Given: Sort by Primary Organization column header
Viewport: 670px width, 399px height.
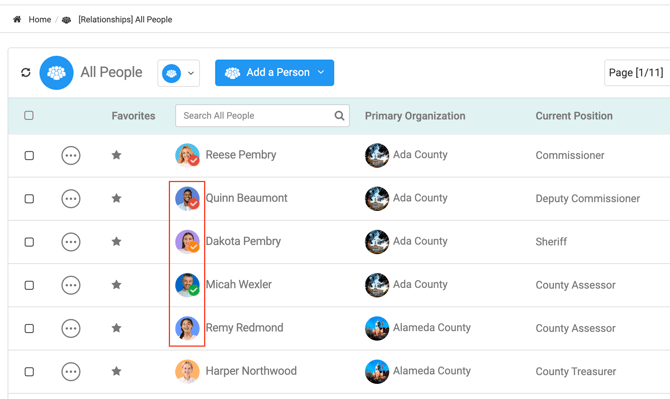Looking at the screenshot, I should point(415,116).
